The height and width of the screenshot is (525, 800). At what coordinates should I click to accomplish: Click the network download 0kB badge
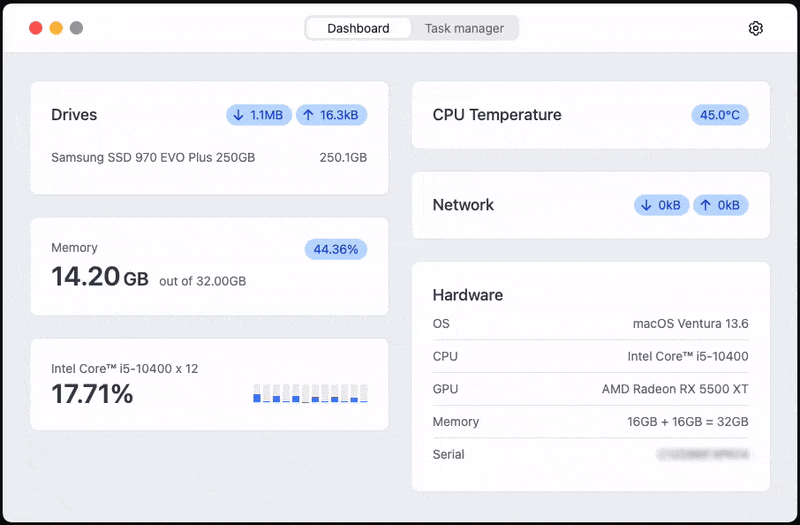(661, 205)
